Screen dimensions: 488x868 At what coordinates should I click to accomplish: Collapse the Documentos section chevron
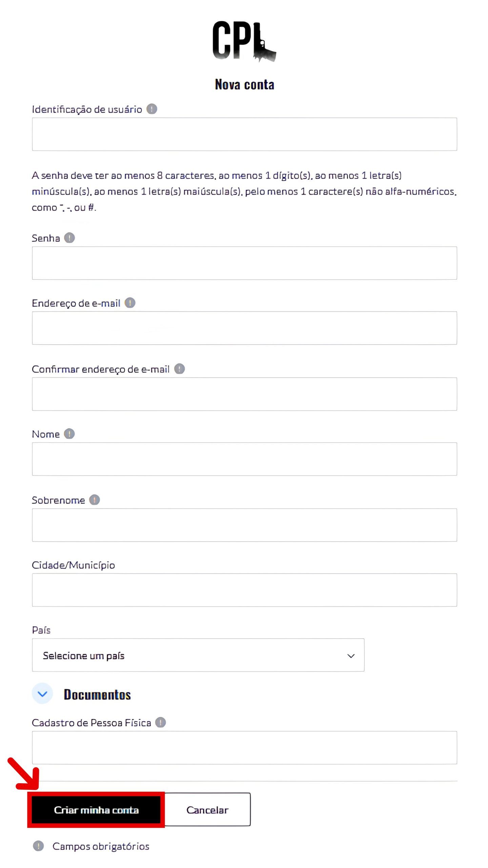42,694
